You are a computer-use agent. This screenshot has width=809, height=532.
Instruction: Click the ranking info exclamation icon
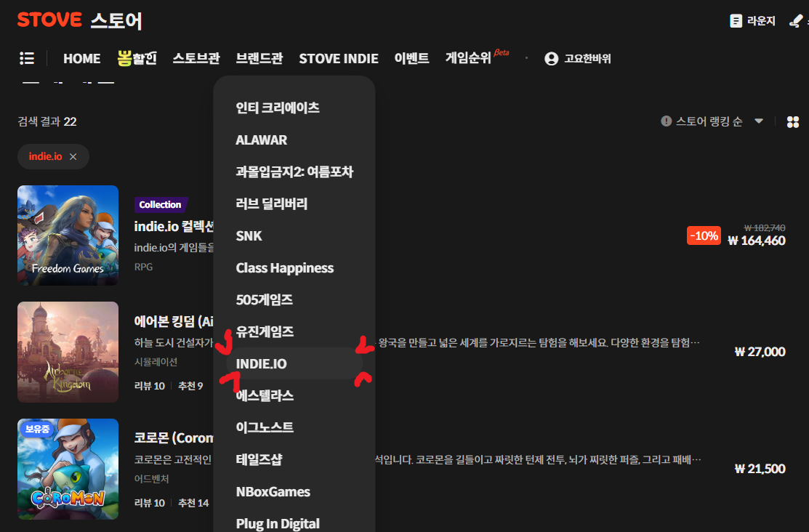[x=666, y=121]
